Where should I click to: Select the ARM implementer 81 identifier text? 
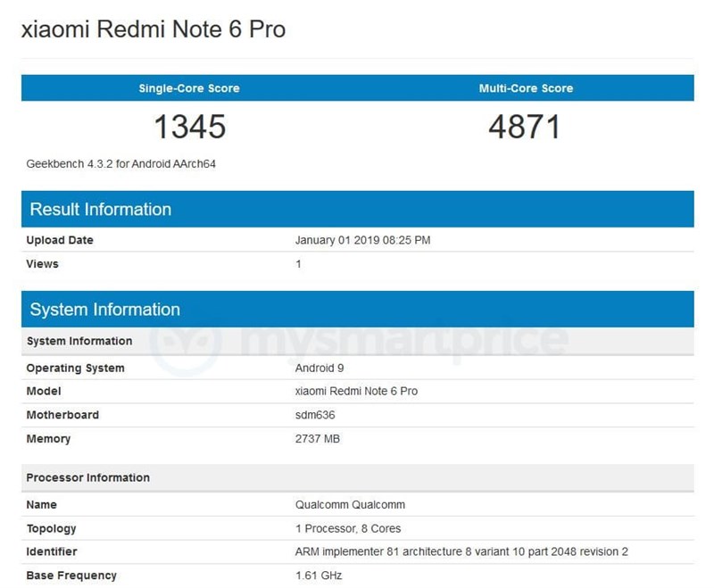pos(461,551)
